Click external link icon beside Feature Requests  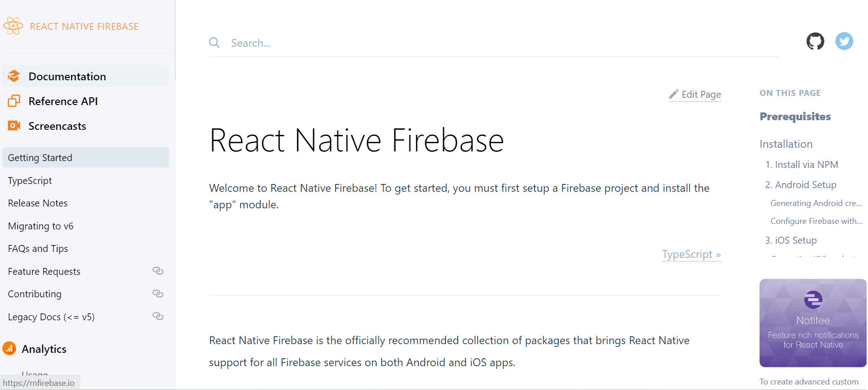(x=158, y=271)
